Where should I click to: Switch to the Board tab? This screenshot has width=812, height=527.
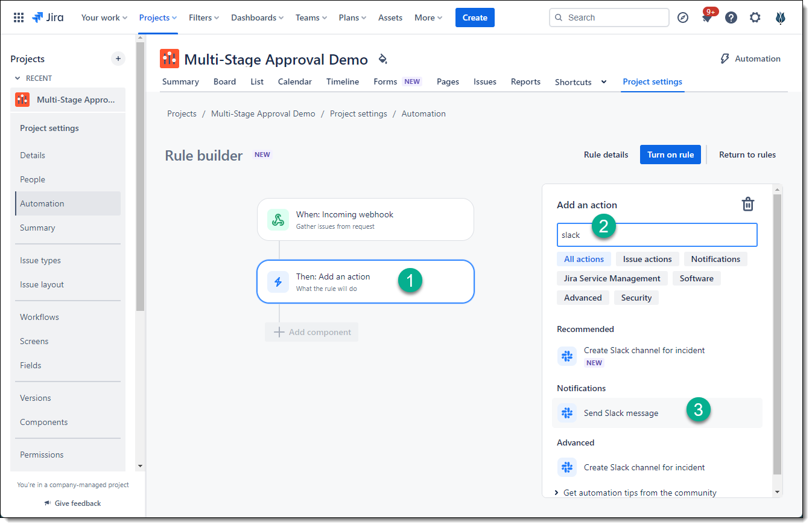tap(224, 81)
